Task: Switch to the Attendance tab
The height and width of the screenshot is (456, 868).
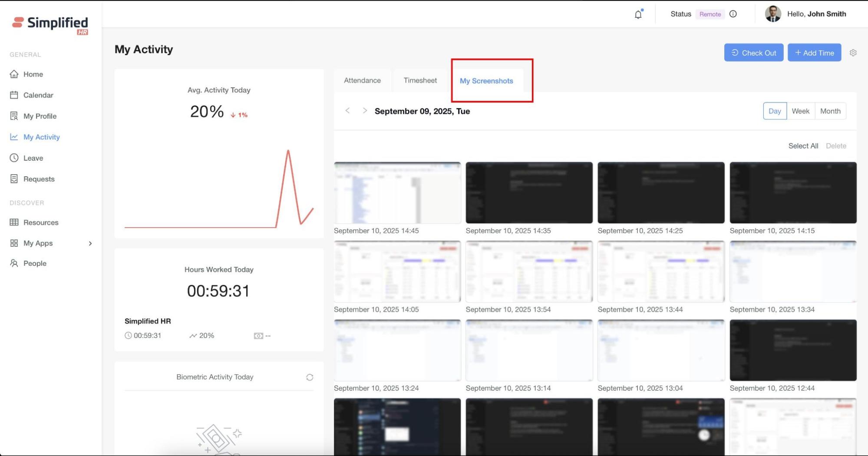Action: coord(362,80)
